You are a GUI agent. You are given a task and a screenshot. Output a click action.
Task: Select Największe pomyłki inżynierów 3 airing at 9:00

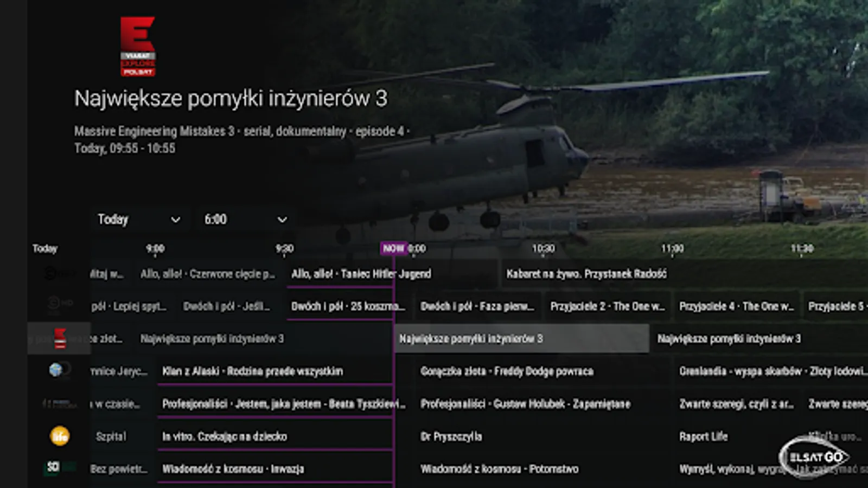(264, 338)
